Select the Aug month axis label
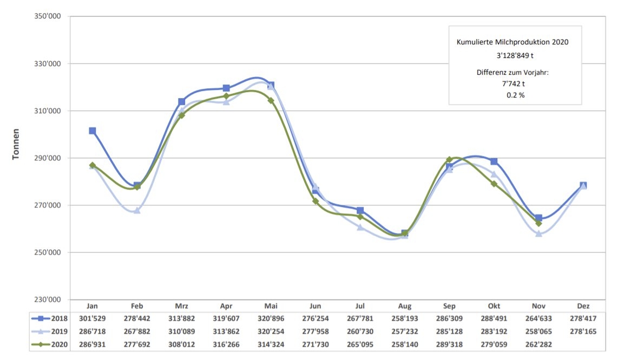 pyautogui.click(x=404, y=306)
